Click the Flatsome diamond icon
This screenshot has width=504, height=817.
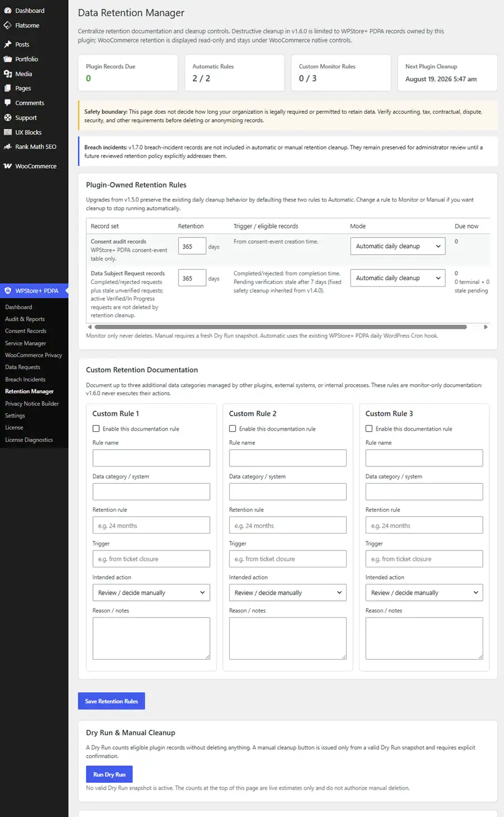(8, 25)
